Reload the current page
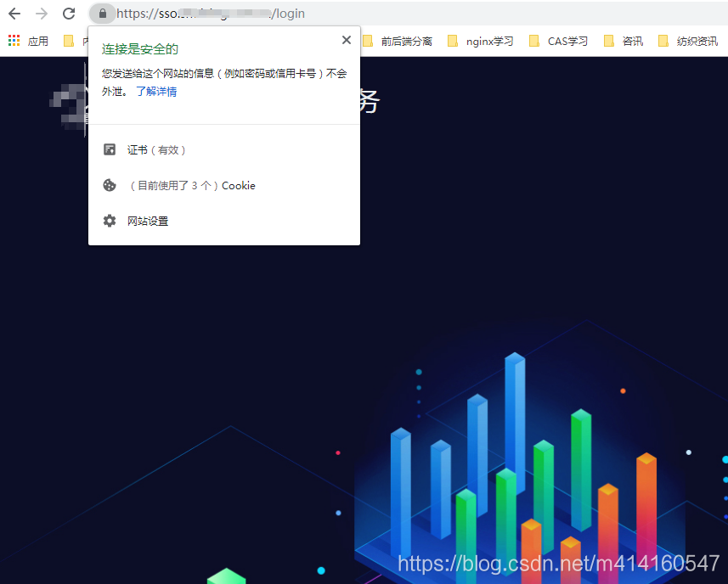728x584 pixels. 69,14
